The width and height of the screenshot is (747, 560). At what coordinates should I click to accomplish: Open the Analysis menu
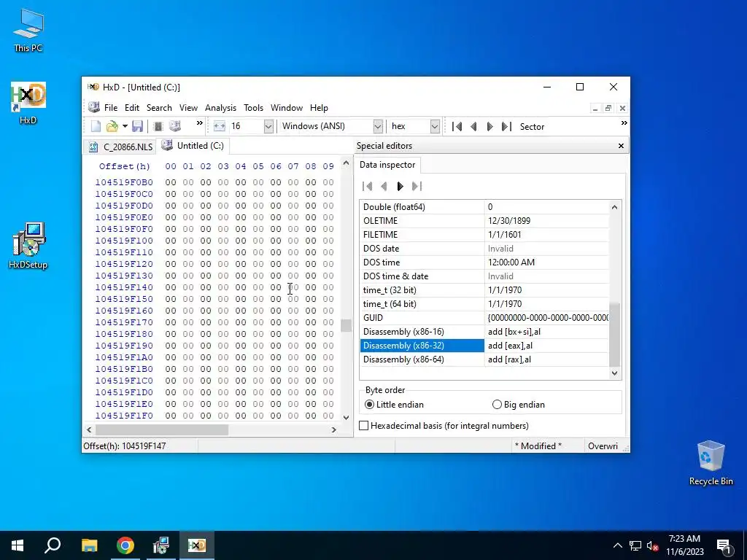click(220, 108)
